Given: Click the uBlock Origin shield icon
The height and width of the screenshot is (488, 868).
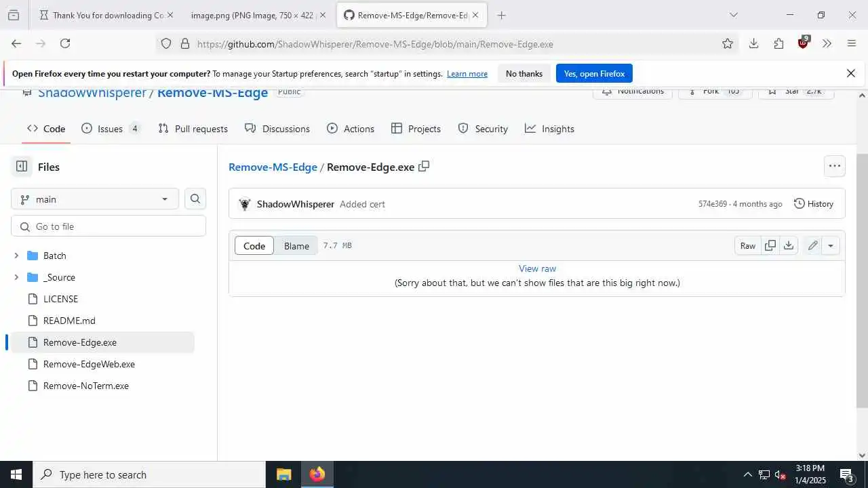Looking at the screenshot, I should (x=804, y=43).
